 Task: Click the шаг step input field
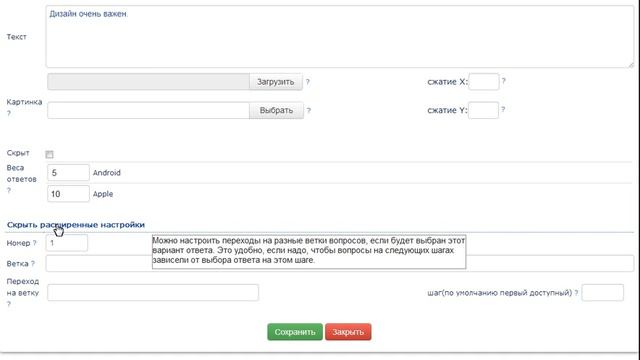click(x=602, y=293)
